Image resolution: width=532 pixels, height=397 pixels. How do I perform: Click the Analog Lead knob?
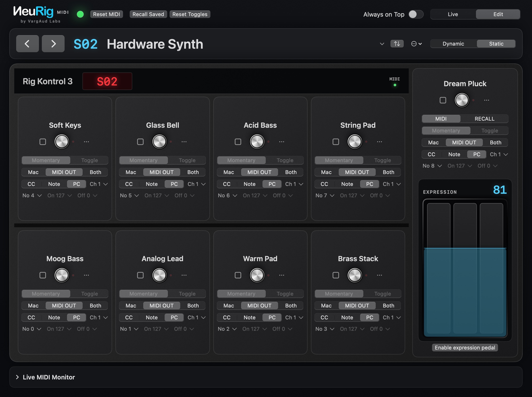click(x=159, y=275)
